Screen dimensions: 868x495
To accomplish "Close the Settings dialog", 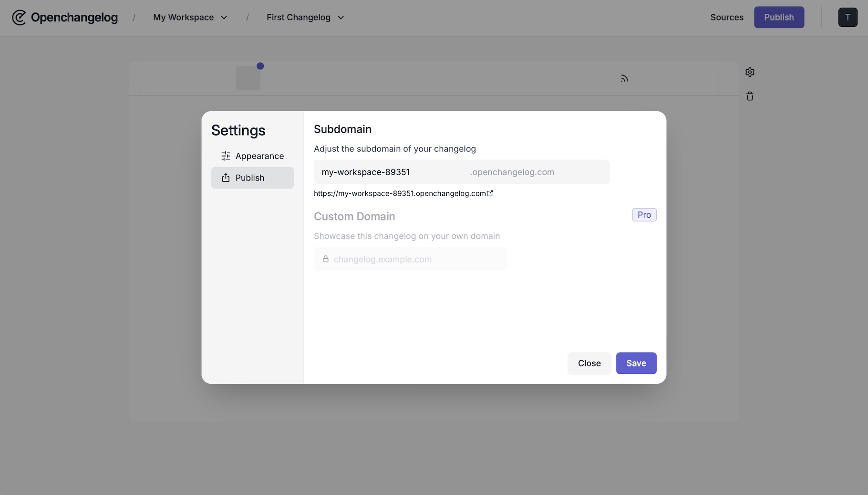I will pyautogui.click(x=589, y=363).
